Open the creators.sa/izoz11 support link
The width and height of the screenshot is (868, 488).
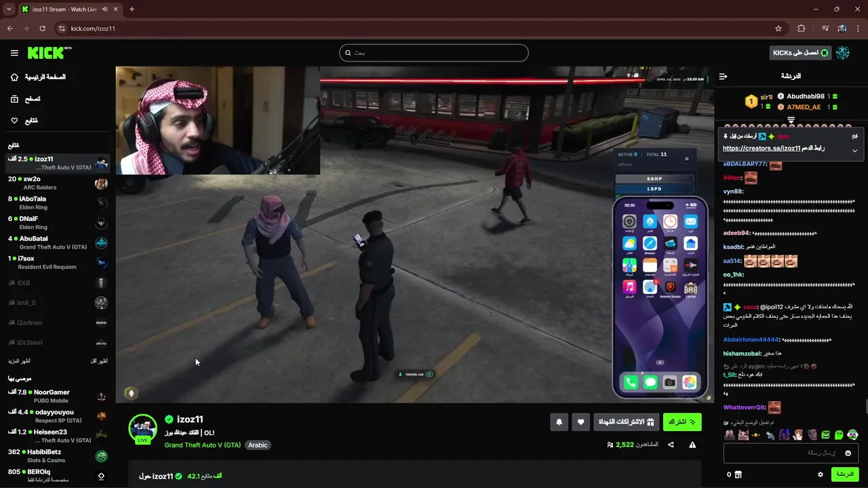coord(762,148)
